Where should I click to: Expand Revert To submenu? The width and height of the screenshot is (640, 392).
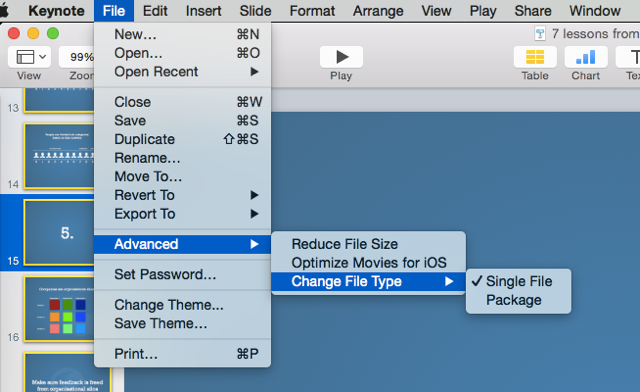182,195
